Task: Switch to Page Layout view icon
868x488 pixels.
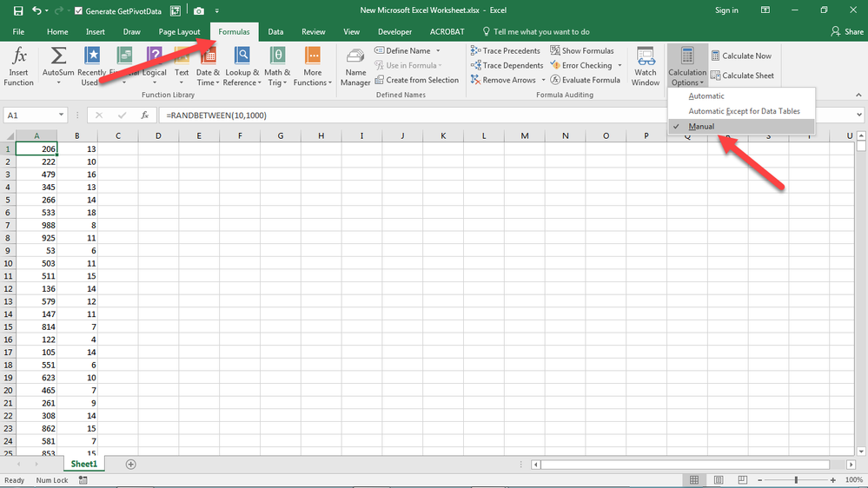Action: pyautogui.click(x=718, y=479)
